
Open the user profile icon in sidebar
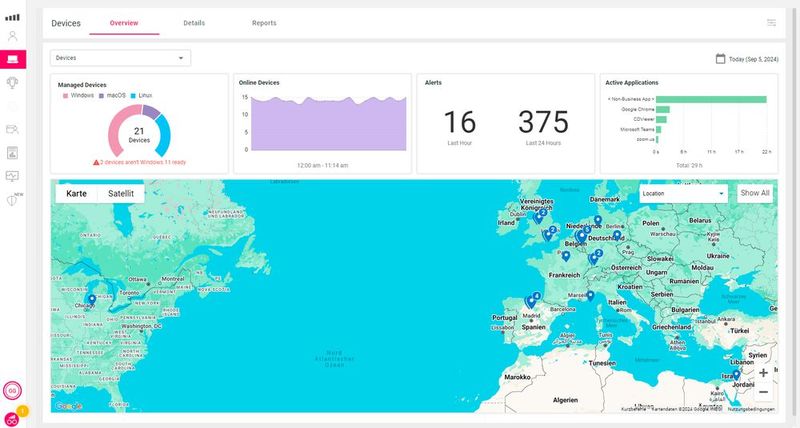point(12,36)
